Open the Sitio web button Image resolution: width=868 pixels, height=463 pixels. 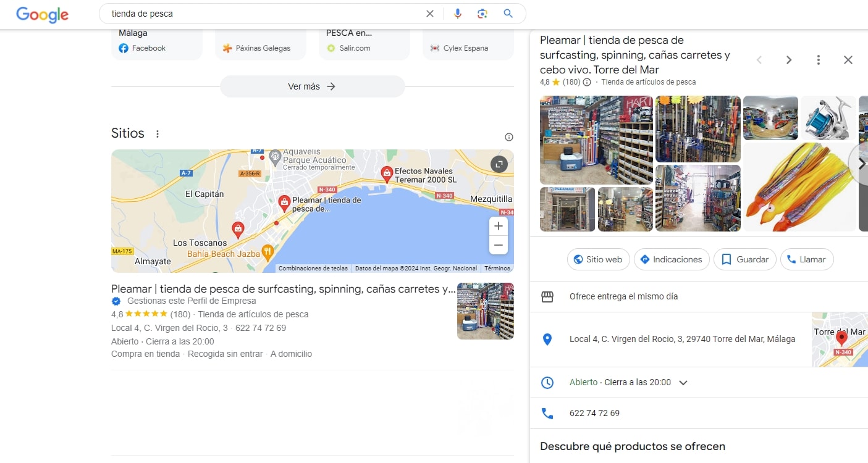click(598, 259)
